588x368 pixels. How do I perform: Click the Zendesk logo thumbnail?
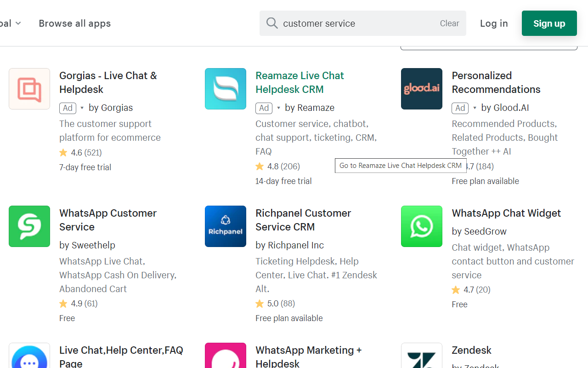coord(421,358)
